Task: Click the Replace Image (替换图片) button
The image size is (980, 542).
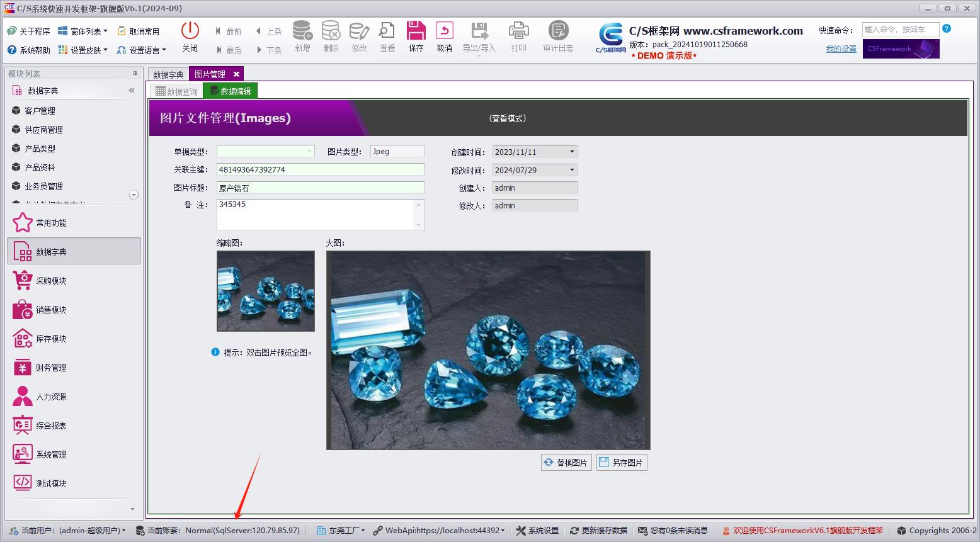Action: 566,463
